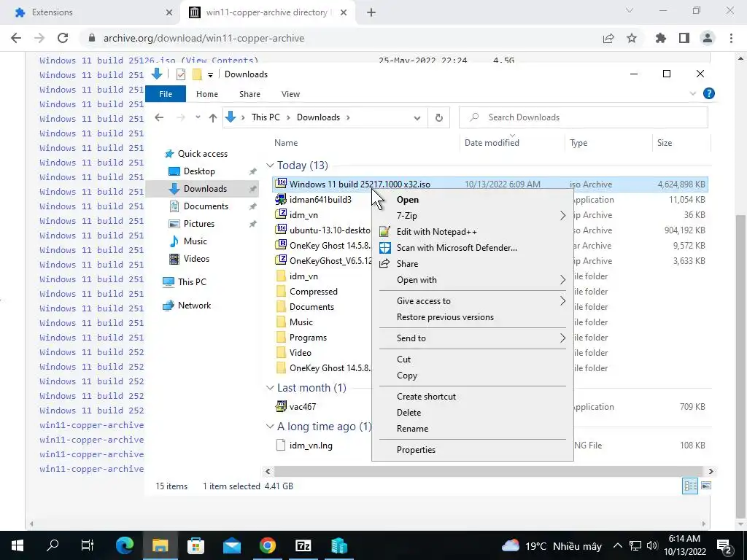This screenshot has height=560, width=747.
Task: Toggle Chrome side panel
Action: click(684, 38)
